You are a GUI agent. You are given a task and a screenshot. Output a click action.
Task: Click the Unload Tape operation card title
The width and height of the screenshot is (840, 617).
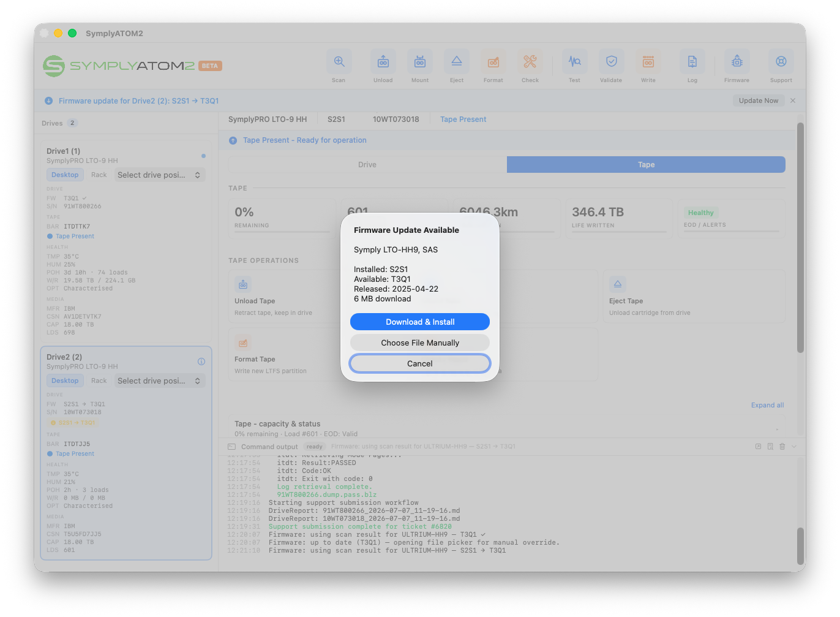(x=255, y=301)
